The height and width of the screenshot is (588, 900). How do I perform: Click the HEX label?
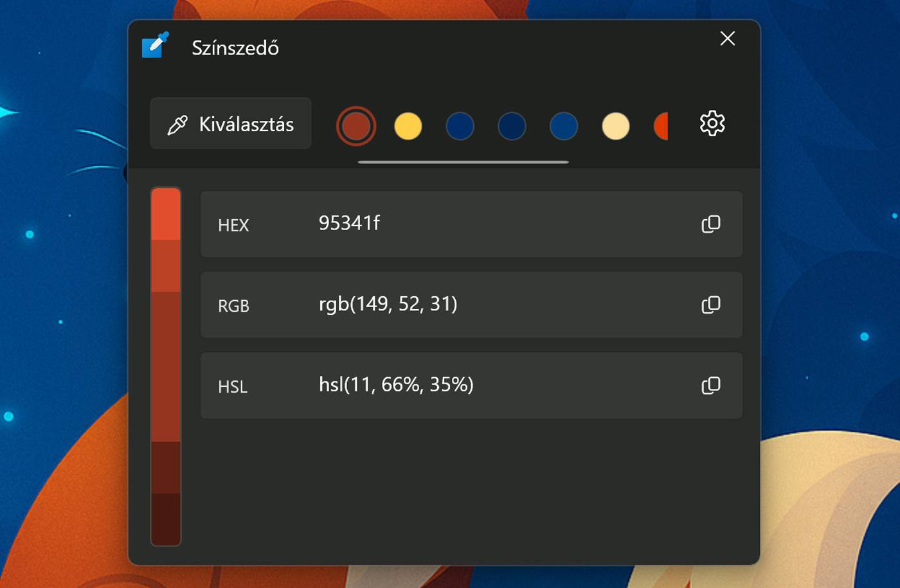coord(233,226)
